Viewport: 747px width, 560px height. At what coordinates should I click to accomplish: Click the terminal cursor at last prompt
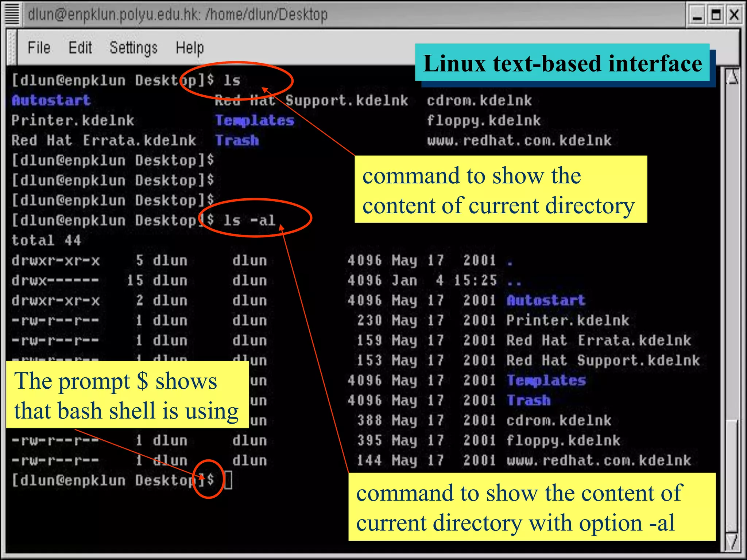tap(228, 480)
